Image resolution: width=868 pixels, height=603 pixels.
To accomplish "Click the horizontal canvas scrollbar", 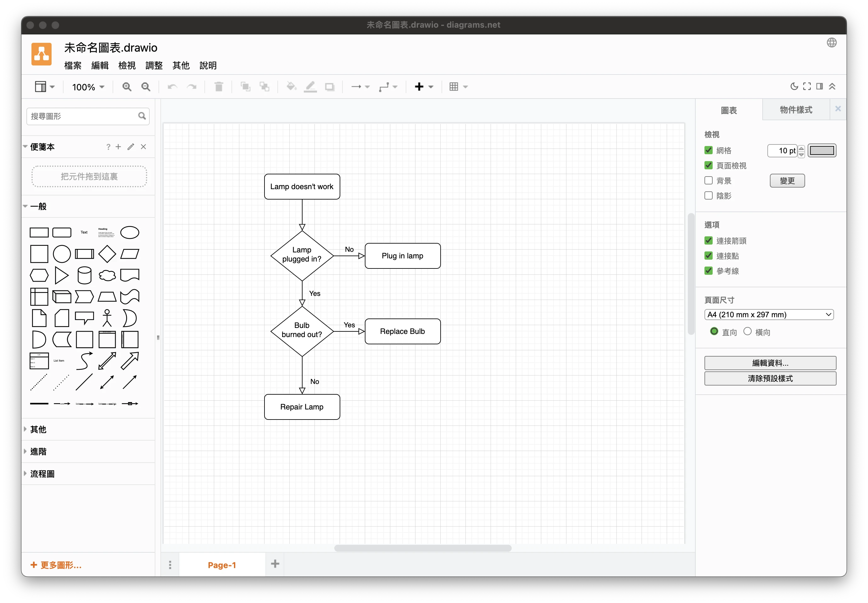I will [x=422, y=548].
